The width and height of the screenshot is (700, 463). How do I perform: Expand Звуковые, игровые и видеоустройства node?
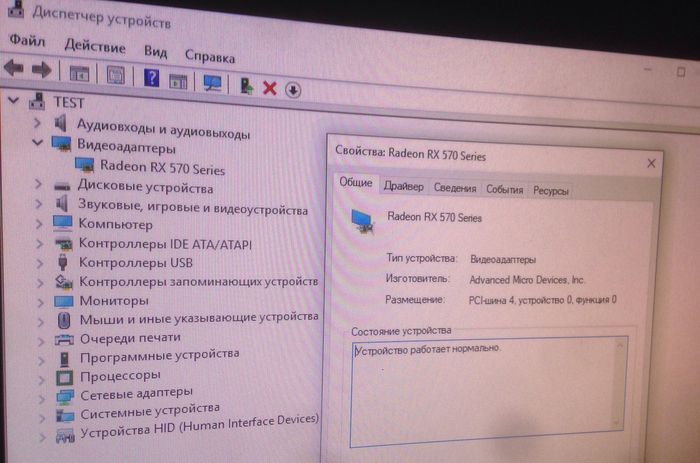tap(39, 204)
